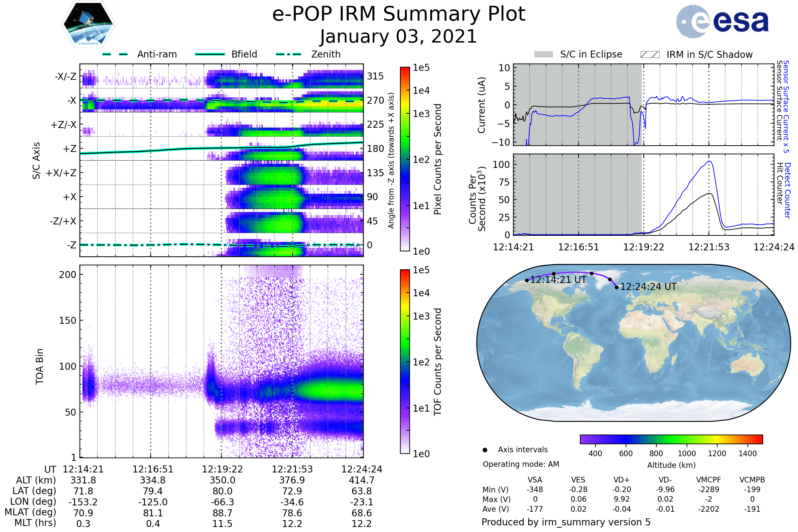Click the Operating mode: AM text
Screen dimensions: 798x532
521,464
